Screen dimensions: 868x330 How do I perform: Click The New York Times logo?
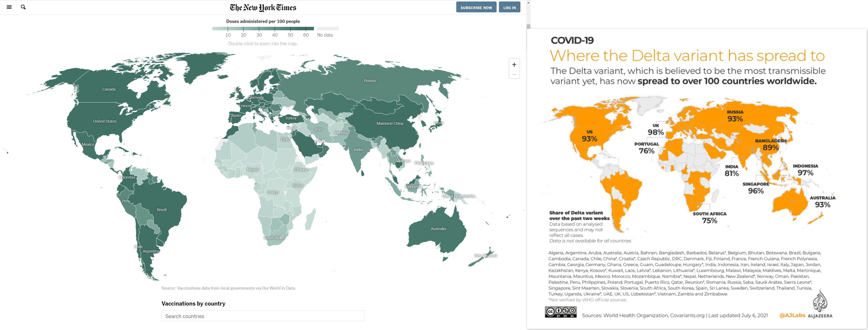pos(263,7)
